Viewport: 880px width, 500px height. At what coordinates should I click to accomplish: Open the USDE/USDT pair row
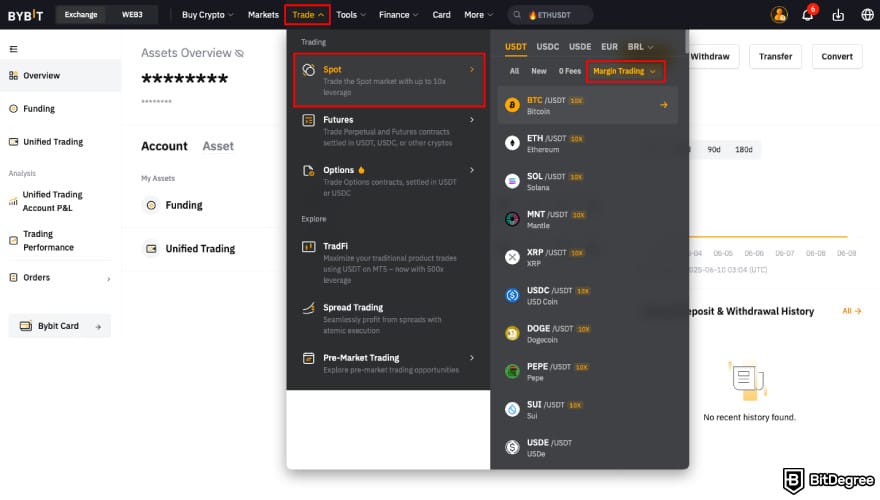point(588,448)
